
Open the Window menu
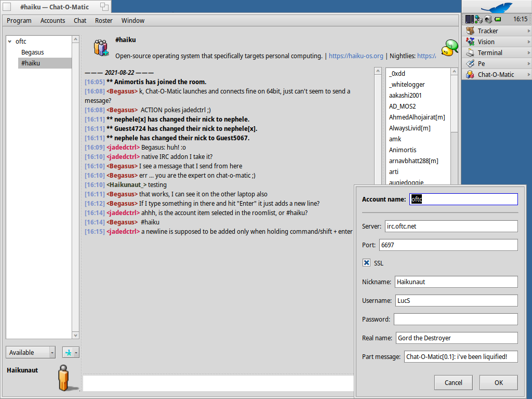133,21
